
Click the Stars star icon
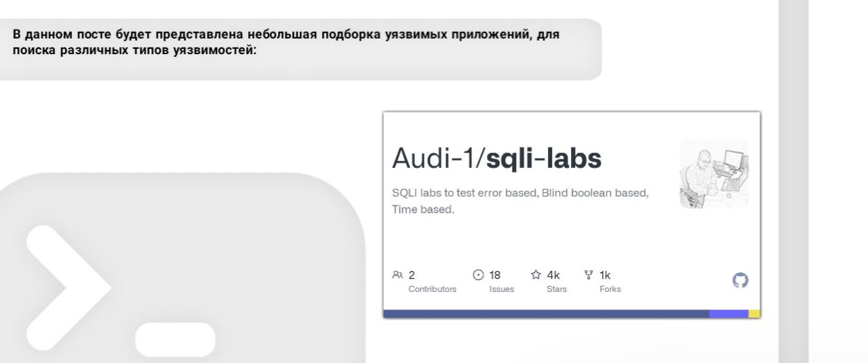[536, 275]
